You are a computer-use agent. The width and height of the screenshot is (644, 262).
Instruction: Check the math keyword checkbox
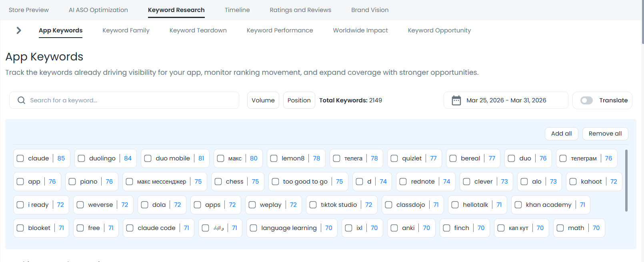pos(560,228)
